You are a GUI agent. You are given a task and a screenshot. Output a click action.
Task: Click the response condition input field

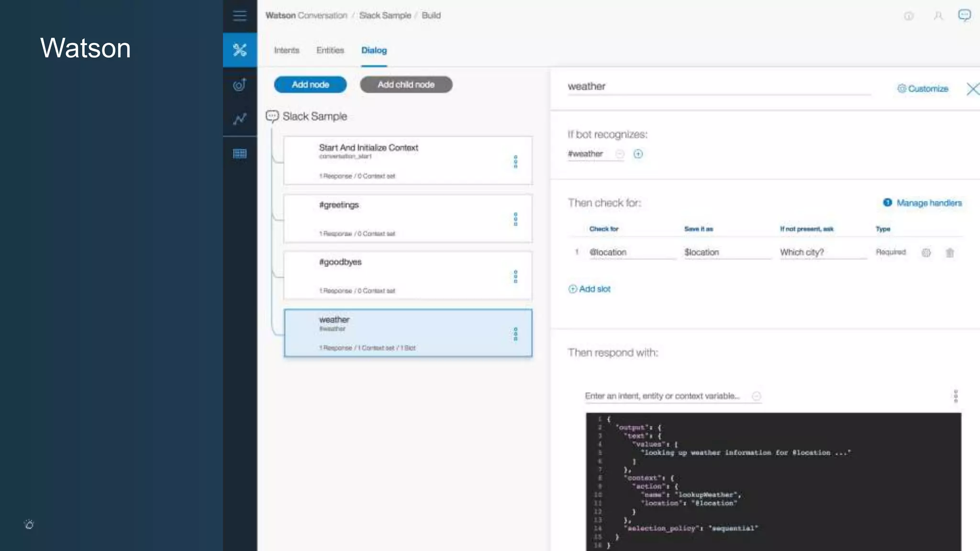point(662,396)
